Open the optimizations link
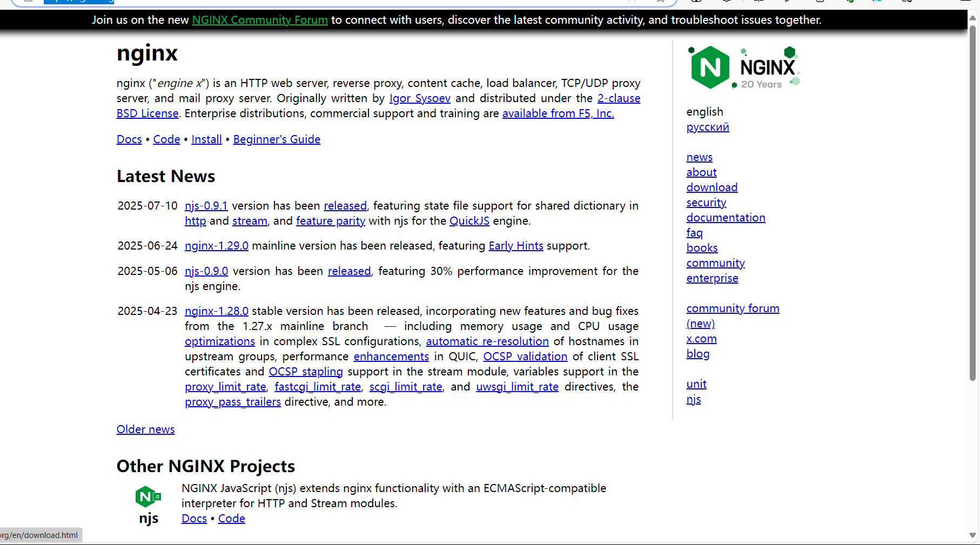 click(x=220, y=341)
